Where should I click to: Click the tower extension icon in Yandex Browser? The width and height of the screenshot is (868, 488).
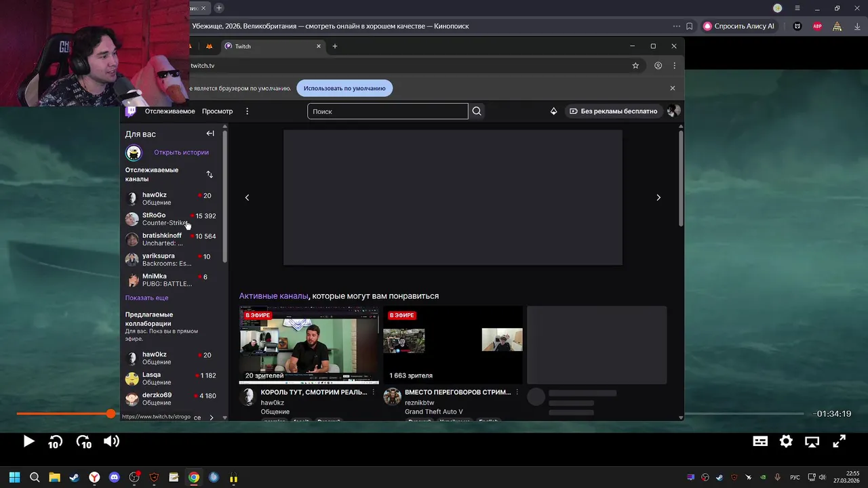837,26
